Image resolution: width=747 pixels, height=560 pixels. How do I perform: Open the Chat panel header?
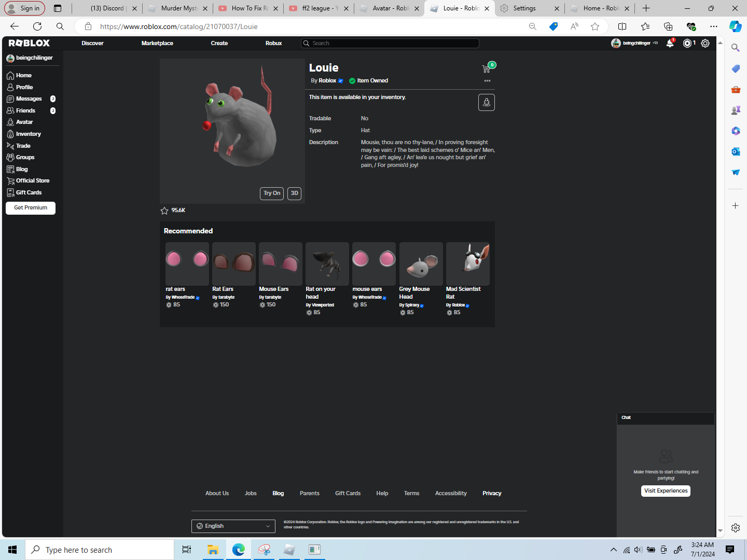pos(666,418)
